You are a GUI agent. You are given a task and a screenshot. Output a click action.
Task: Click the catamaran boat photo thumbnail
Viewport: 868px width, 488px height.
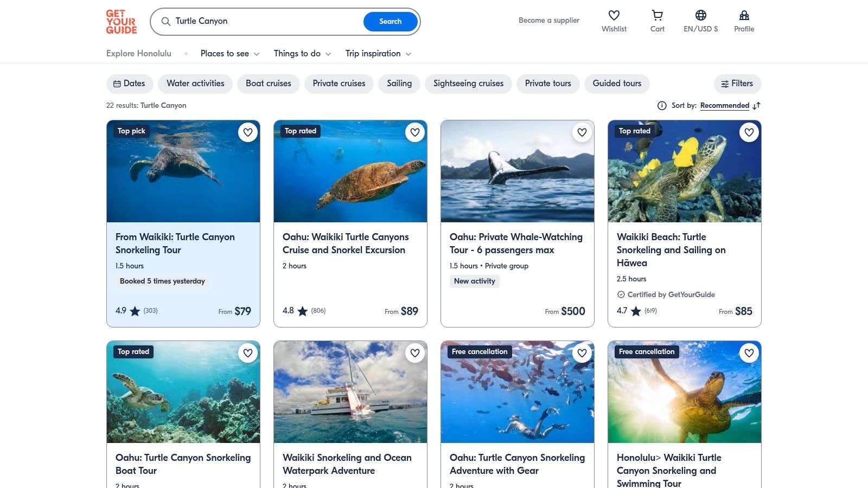click(350, 392)
